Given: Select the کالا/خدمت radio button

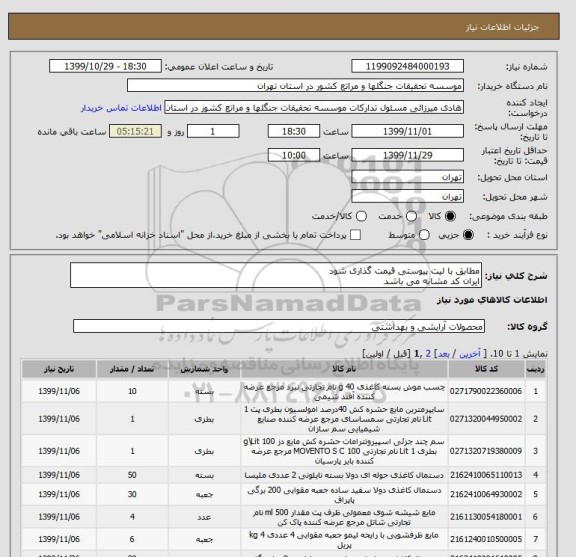Looking at the screenshot, I should click(361, 216).
